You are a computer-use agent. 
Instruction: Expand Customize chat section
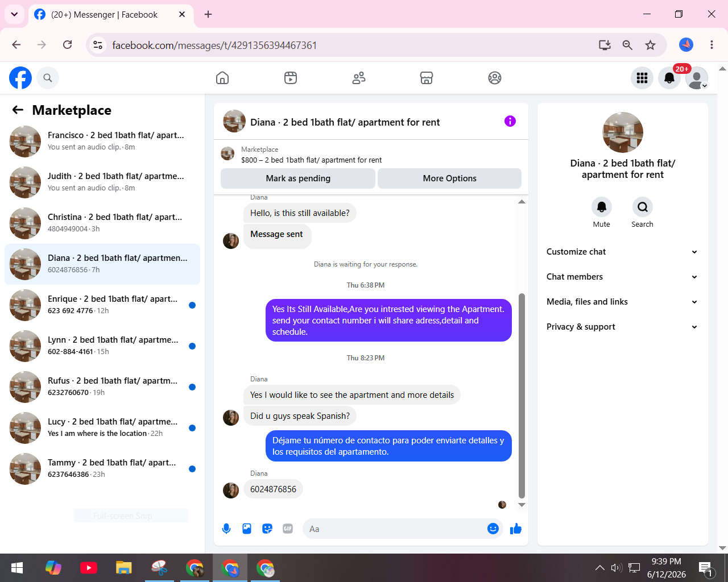click(622, 252)
